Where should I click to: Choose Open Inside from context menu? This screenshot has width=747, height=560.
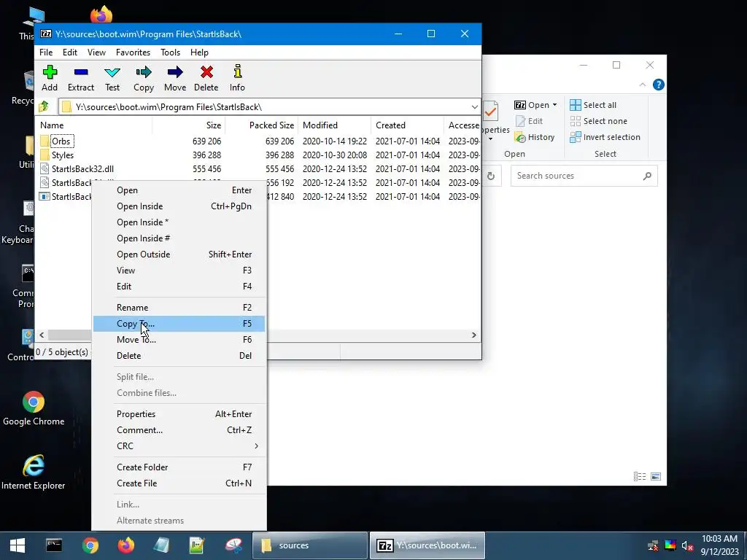coord(179,206)
